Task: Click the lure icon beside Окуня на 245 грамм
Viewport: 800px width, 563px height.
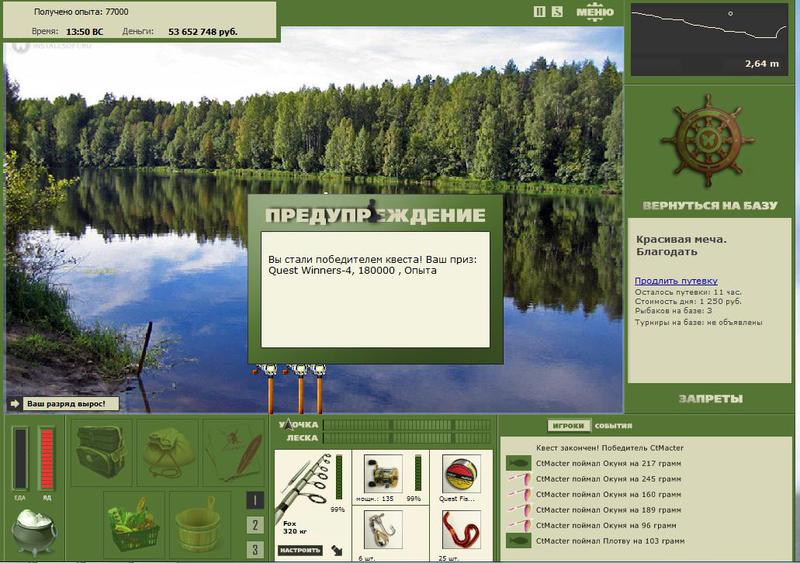Action: tap(518, 479)
